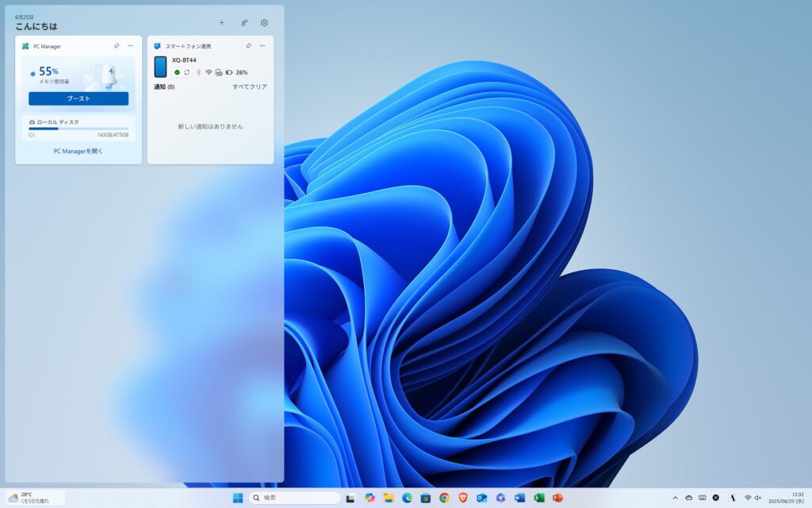Pin the スマートフォン連携 widget
Viewport: 812px width, 508px height.
click(248, 46)
